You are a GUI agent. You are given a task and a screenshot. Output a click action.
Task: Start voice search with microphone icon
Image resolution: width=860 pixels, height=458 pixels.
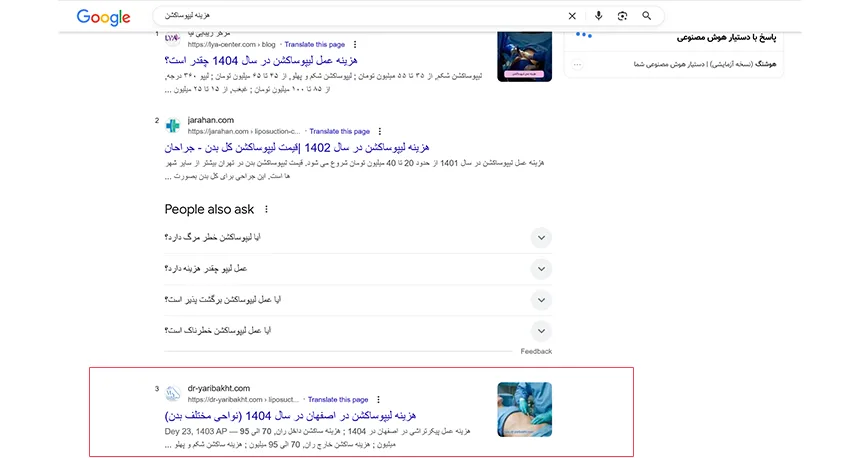click(598, 16)
